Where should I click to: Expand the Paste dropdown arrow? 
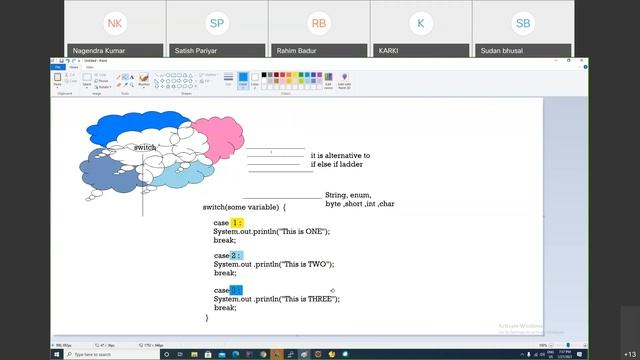[x=58, y=86]
